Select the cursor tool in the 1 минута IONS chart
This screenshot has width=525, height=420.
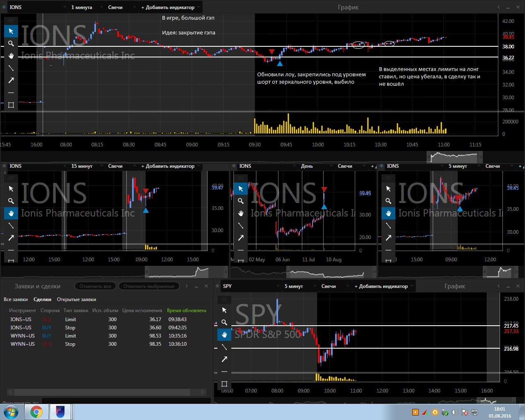[11, 31]
